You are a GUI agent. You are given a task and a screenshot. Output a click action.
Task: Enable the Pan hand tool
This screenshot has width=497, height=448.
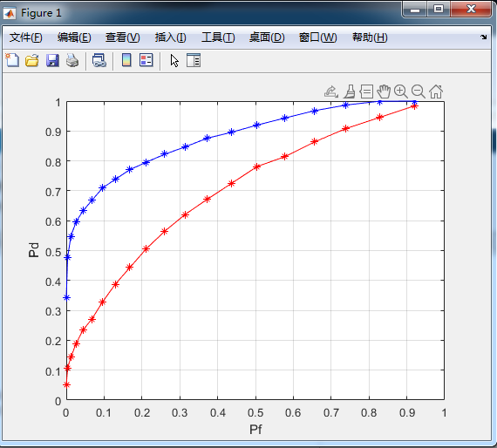384,92
